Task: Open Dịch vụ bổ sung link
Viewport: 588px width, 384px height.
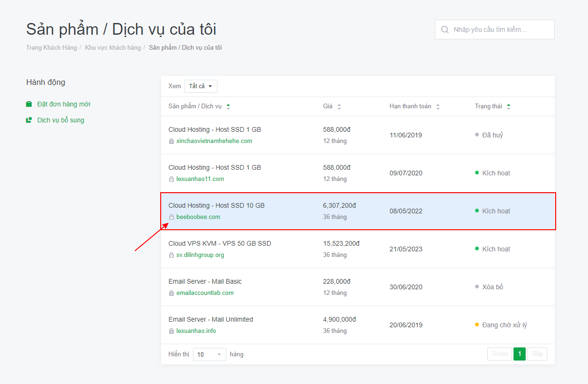Action: click(x=61, y=120)
